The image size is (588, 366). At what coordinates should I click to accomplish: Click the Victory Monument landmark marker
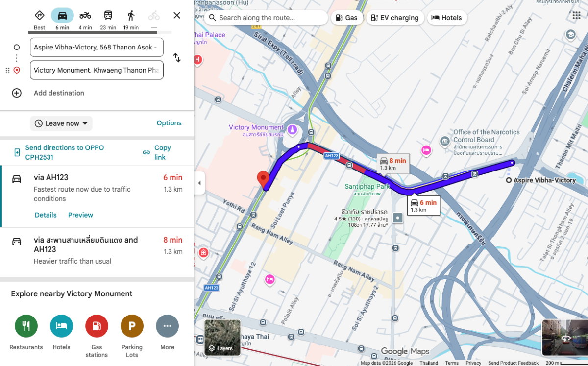293,130
